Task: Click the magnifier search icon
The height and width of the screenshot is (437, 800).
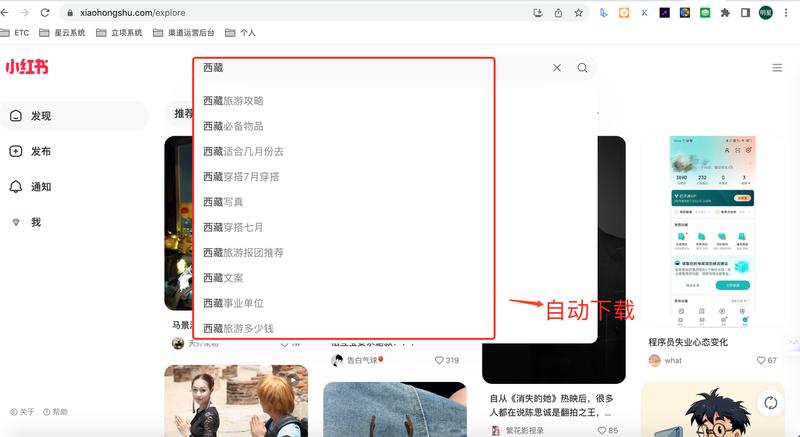Action: (x=582, y=67)
